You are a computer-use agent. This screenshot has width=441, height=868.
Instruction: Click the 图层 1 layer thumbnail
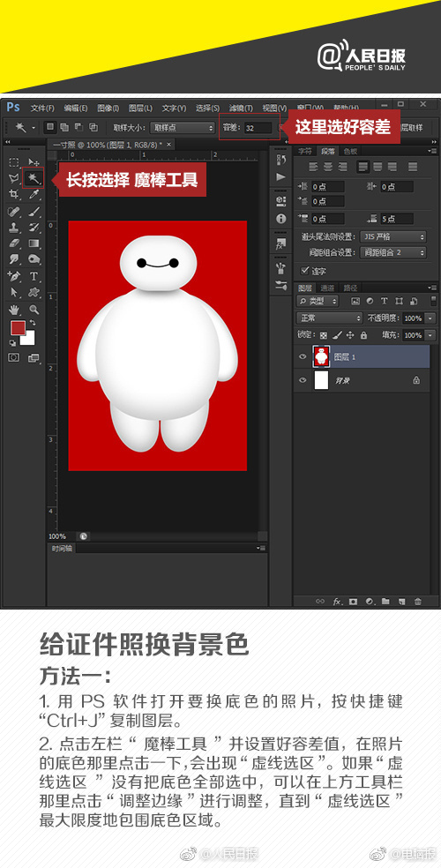coord(321,357)
